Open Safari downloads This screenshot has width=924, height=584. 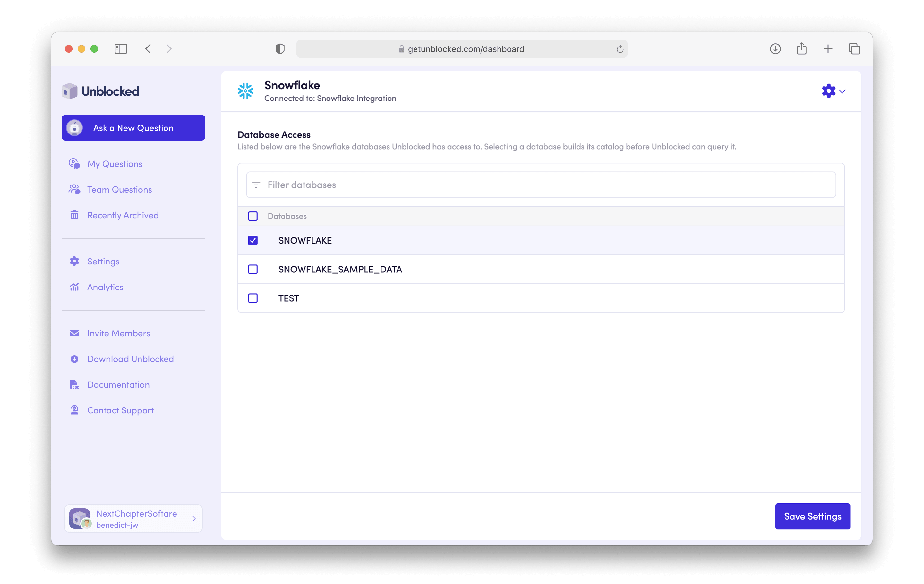[x=775, y=49]
